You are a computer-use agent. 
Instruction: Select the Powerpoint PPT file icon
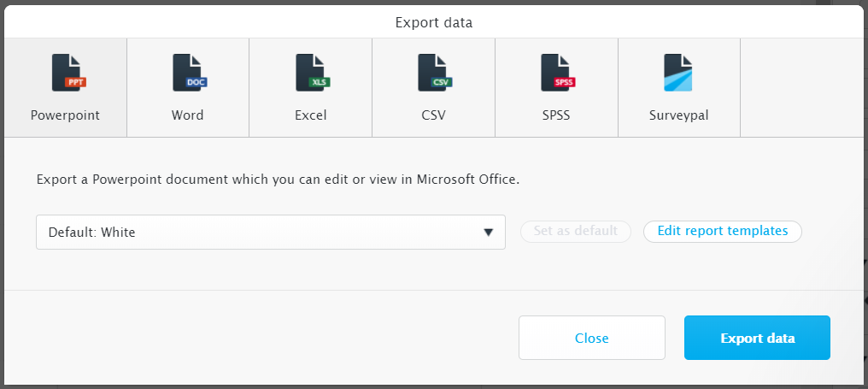[68, 73]
